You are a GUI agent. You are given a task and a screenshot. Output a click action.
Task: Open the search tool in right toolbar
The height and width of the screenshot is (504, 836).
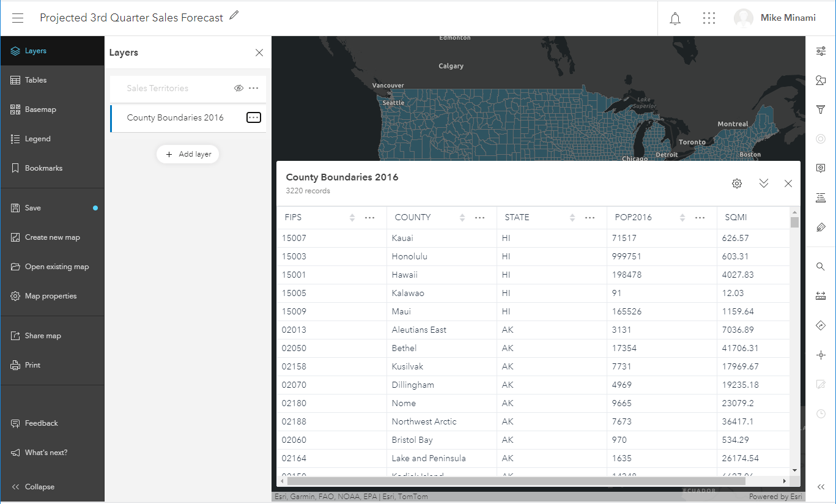(821, 267)
